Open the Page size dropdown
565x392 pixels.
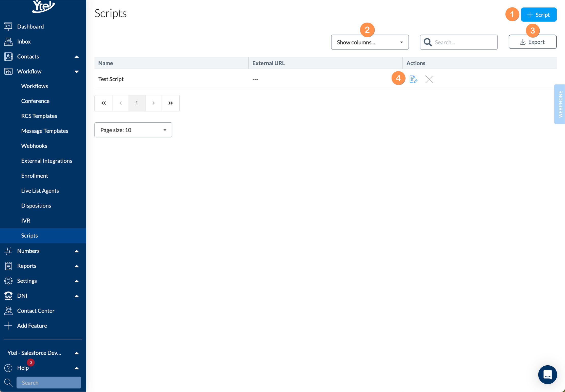133,130
